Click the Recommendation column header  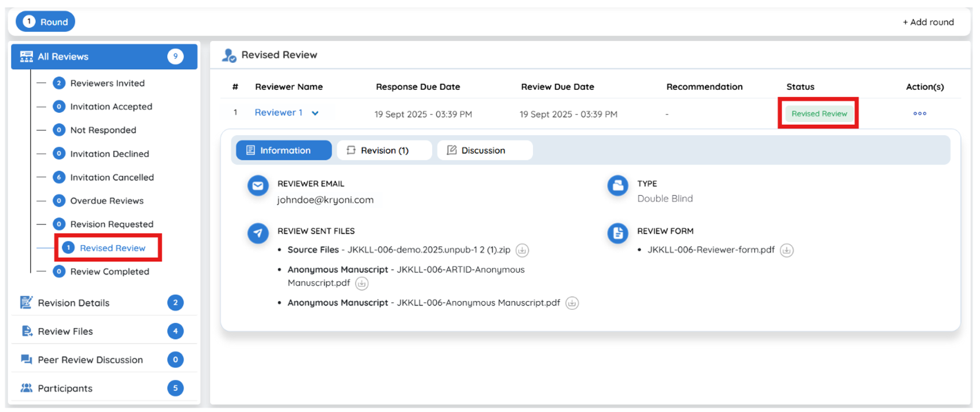704,87
